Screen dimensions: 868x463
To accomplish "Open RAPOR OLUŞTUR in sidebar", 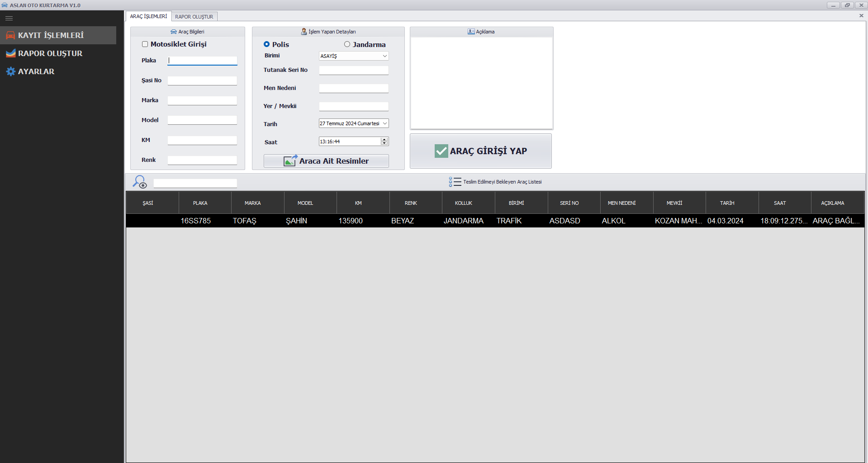I will [58, 53].
